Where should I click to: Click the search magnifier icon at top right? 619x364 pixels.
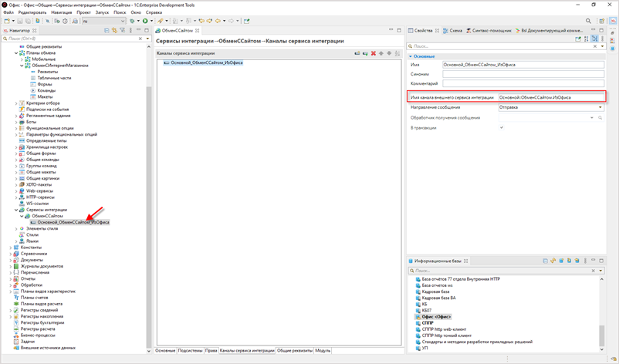point(588,21)
